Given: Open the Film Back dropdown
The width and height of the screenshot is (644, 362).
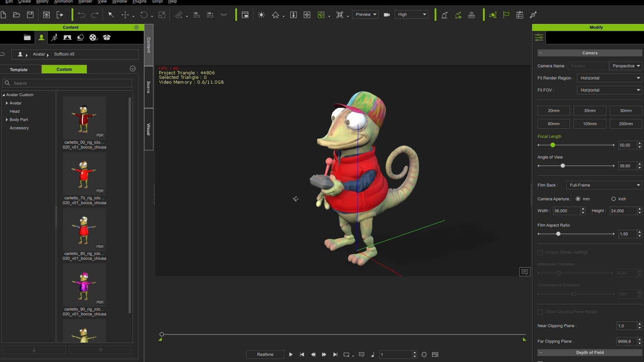Looking at the screenshot, I should [x=604, y=185].
